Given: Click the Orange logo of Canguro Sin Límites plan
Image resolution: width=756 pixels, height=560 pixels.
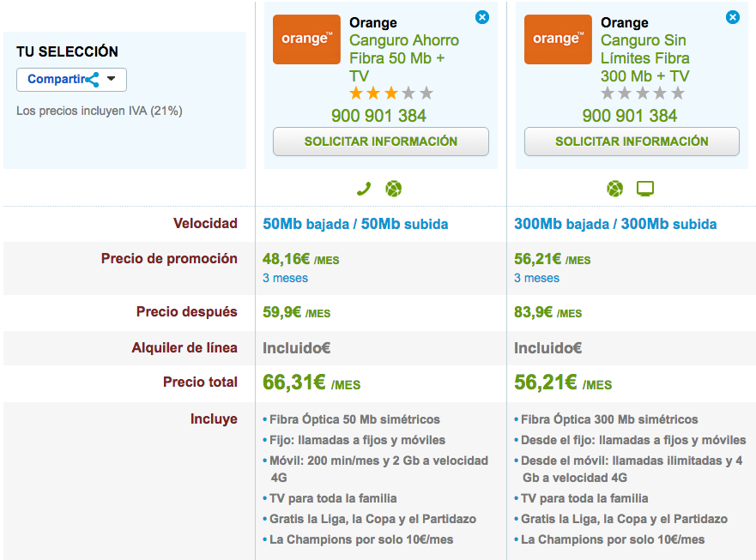Looking at the screenshot, I should point(558,39).
